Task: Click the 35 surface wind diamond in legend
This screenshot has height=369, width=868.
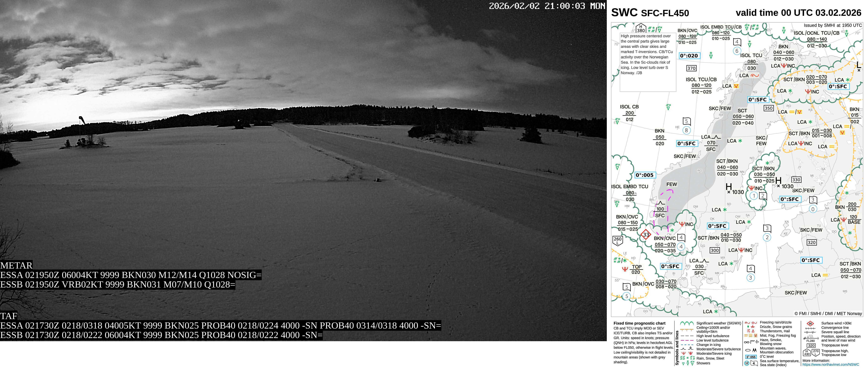Action: (x=810, y=323)
